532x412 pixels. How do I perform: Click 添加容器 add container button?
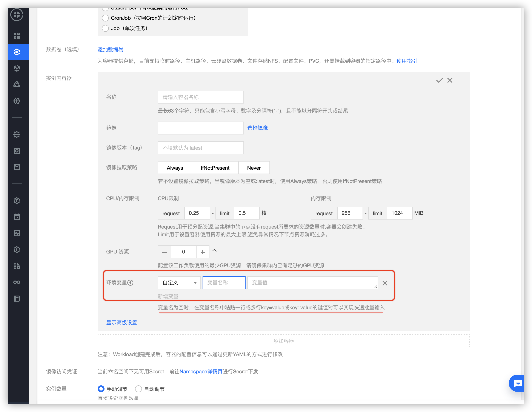point(284,341)
